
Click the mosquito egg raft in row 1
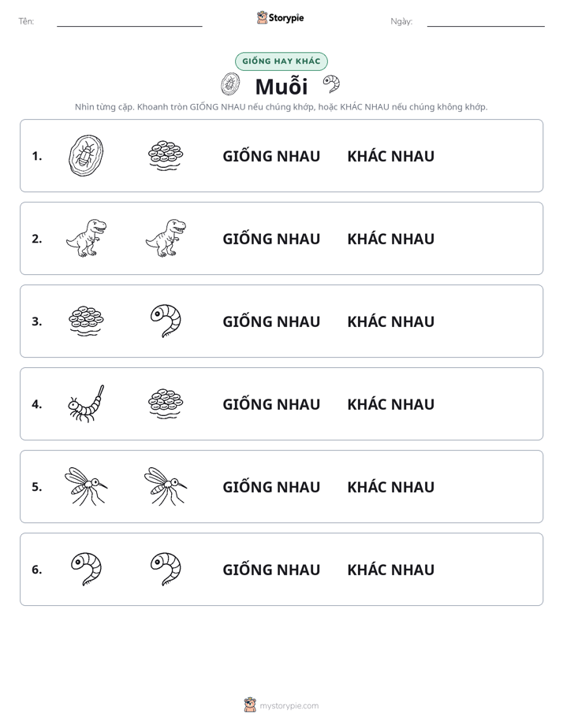tap(166, 155)
